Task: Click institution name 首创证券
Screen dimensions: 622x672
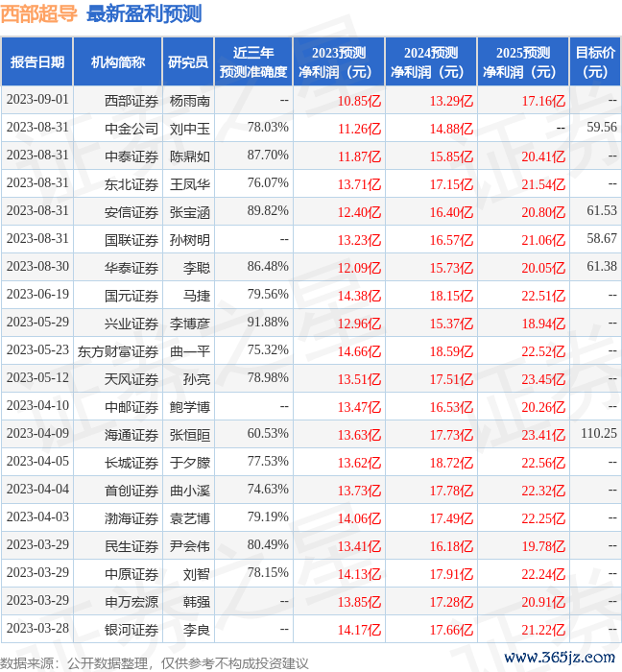Action: (132, 492)
